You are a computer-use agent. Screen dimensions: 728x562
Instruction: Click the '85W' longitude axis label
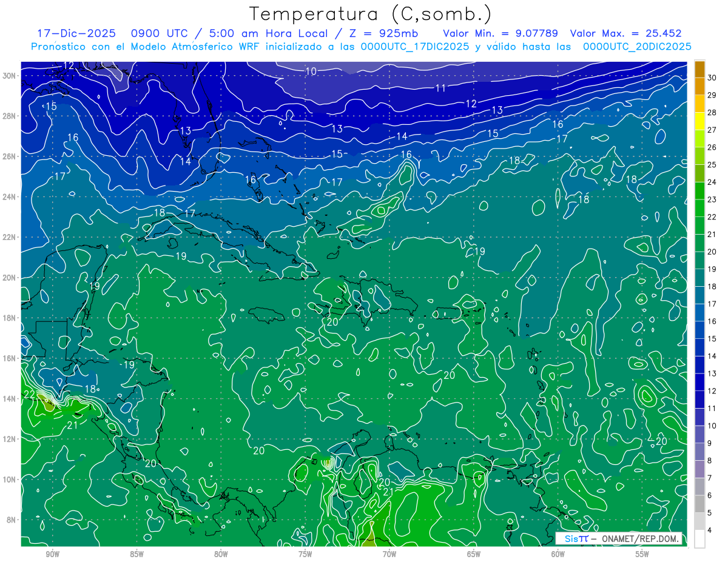tap(136, 554)
